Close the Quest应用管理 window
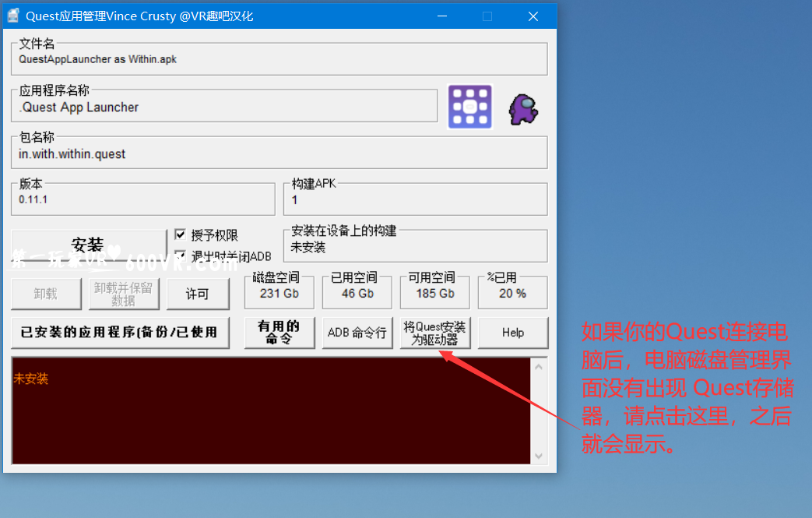This screenshot has width=812, height=518. (533, 16)
